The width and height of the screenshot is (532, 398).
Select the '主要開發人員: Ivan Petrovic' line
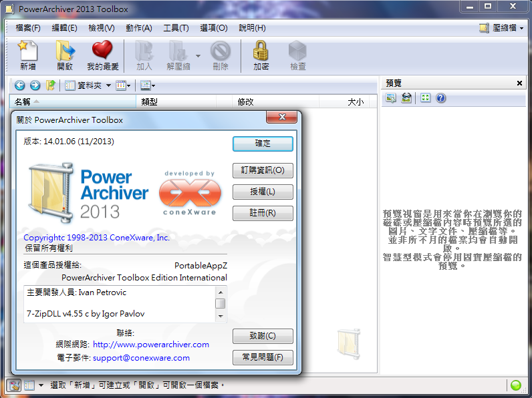[76, 292]
